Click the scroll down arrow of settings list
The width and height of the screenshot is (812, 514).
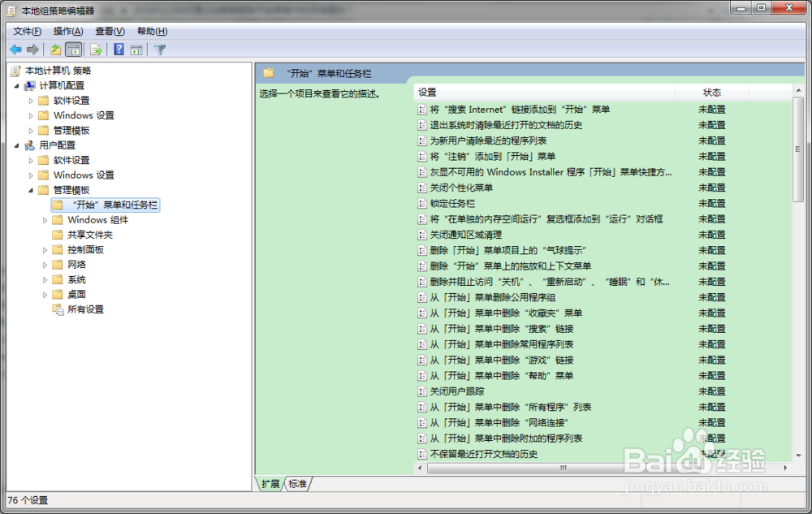798,456
